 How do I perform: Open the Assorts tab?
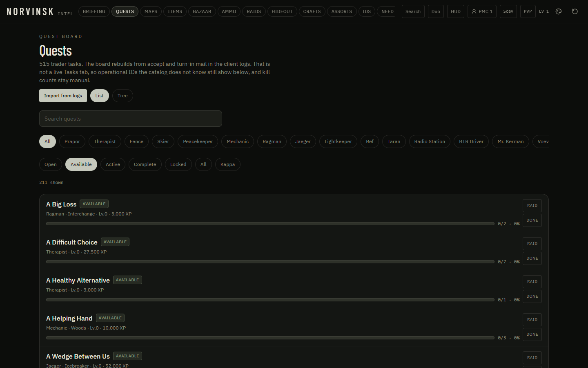pyautogui.click(x=342, y=11)
